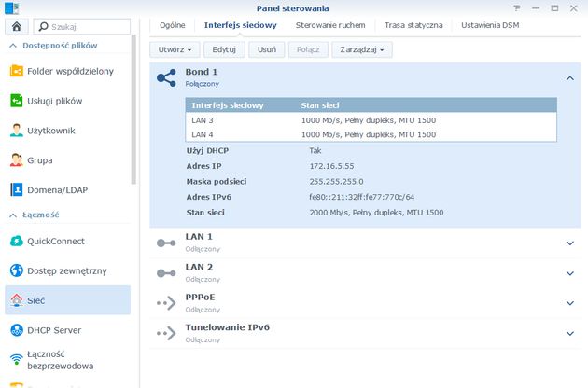Select the Interfejs sieciowy tab

[x=241, y=25]
